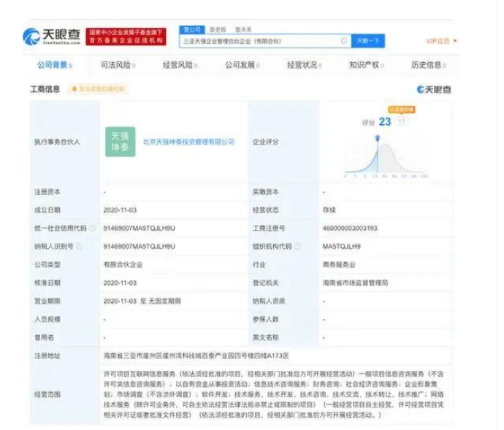Click the 天眼一下 search button
The height and width of the screenshot is (430, 504).
(x=367, y=41)
